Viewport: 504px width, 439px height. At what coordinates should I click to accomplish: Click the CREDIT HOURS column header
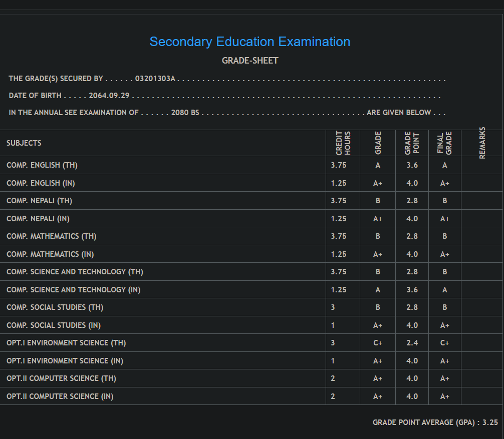(343, 143)
